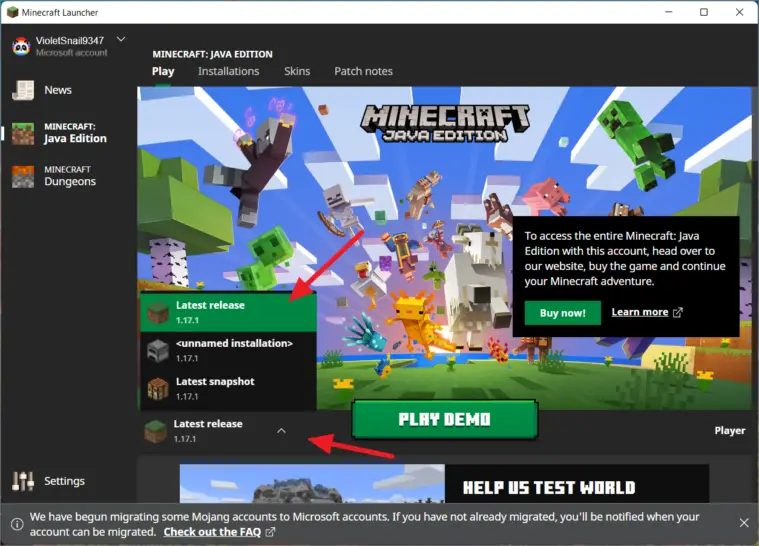Click the info icon in migration banner

point(17,524)
